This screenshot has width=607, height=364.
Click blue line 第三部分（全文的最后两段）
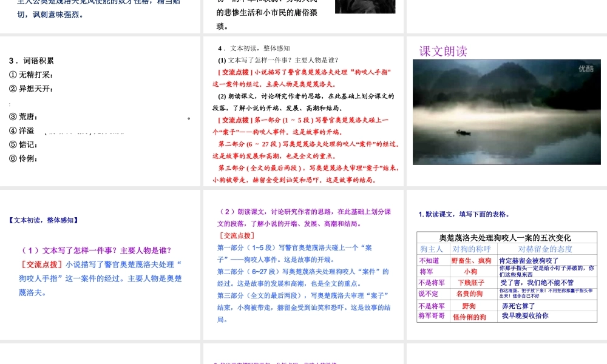tap(303, 295)
